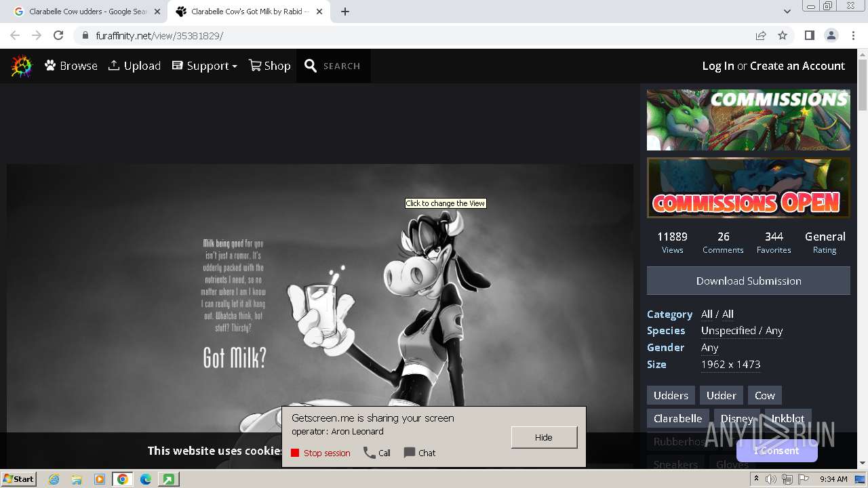Click the volume speaker tray icon
This screenshot has width=868, height=488.
pyautogui.click(x=771, y=479)
